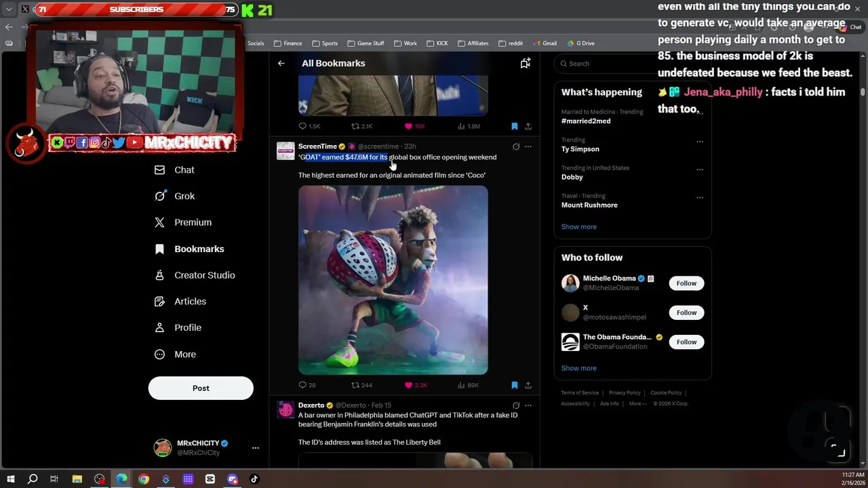Open the G Drive bookmark
Viewport: 868px width, 488px height.
coord(580,43)
